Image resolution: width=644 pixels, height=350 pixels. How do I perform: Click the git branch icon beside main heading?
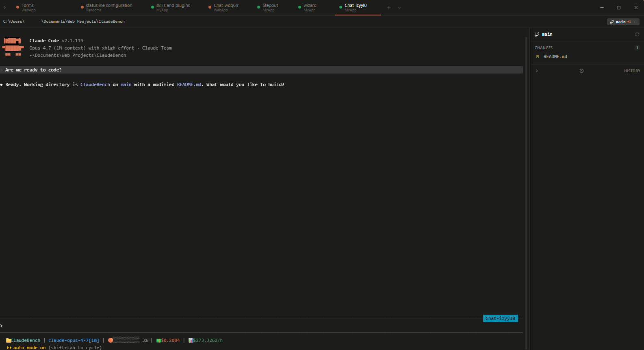(x=537, y=35)
